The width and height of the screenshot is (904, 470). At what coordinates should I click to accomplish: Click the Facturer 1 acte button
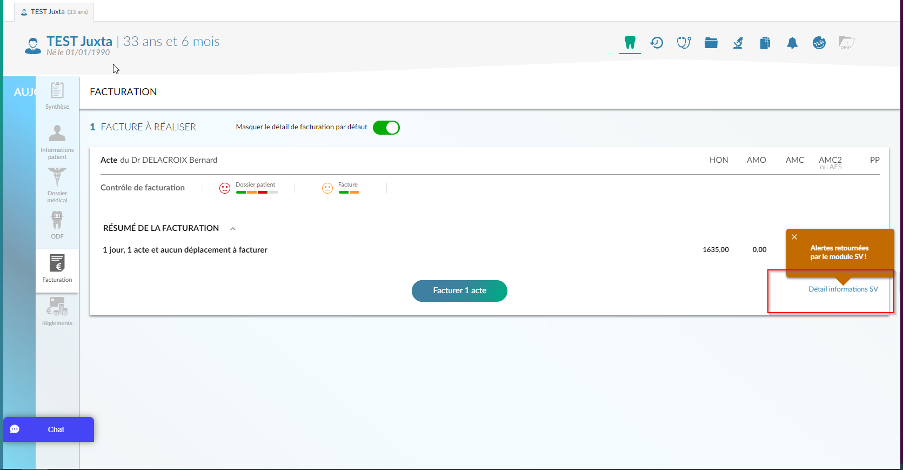click(459, 290)
